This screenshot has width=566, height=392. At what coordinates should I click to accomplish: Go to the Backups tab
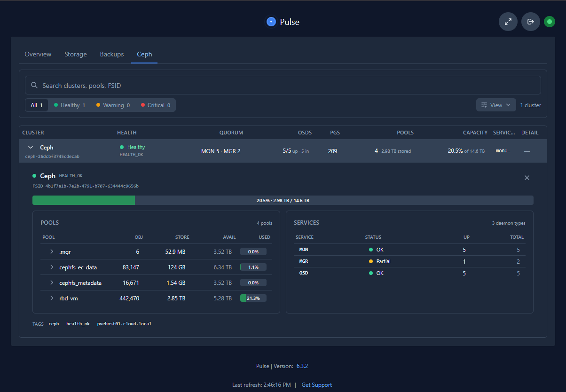pos(112,54)
